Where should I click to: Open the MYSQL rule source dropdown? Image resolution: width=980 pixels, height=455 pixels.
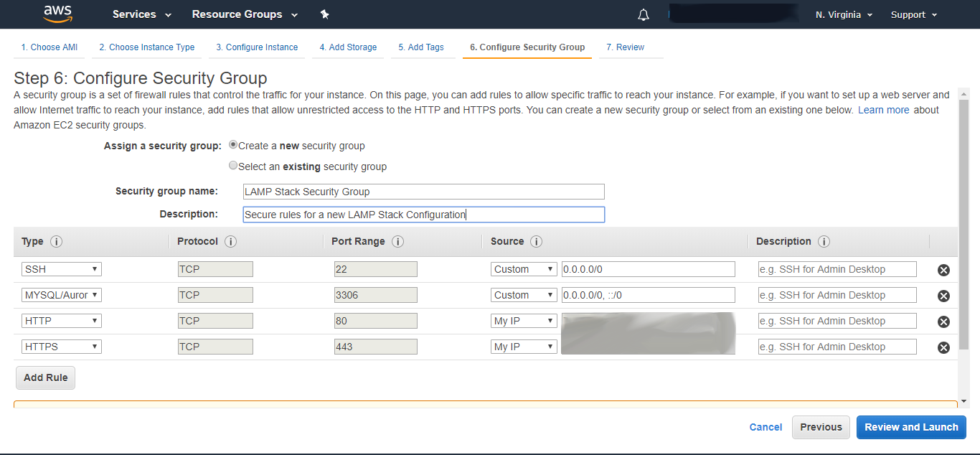pyautogui.click(x=524, y=295)
